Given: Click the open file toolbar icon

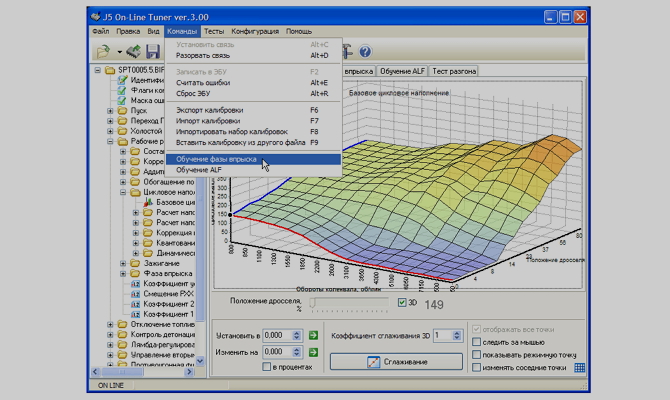Looking at the screenshot, I should [x=102, y=51].
